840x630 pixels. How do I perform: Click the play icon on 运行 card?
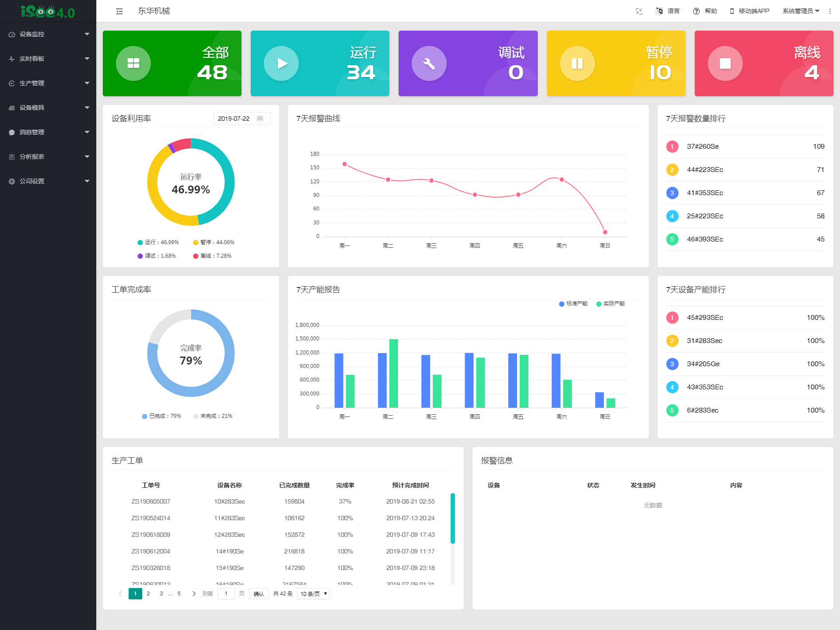click(x=281, y=63)
